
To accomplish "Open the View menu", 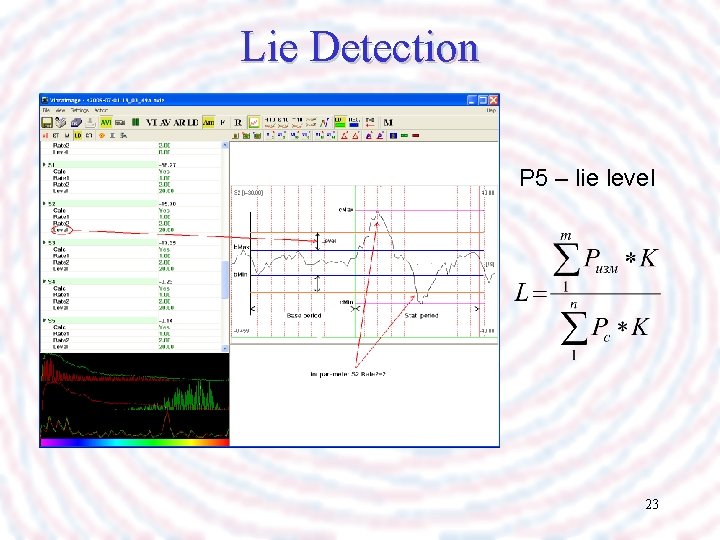I will tap(60, 111).
